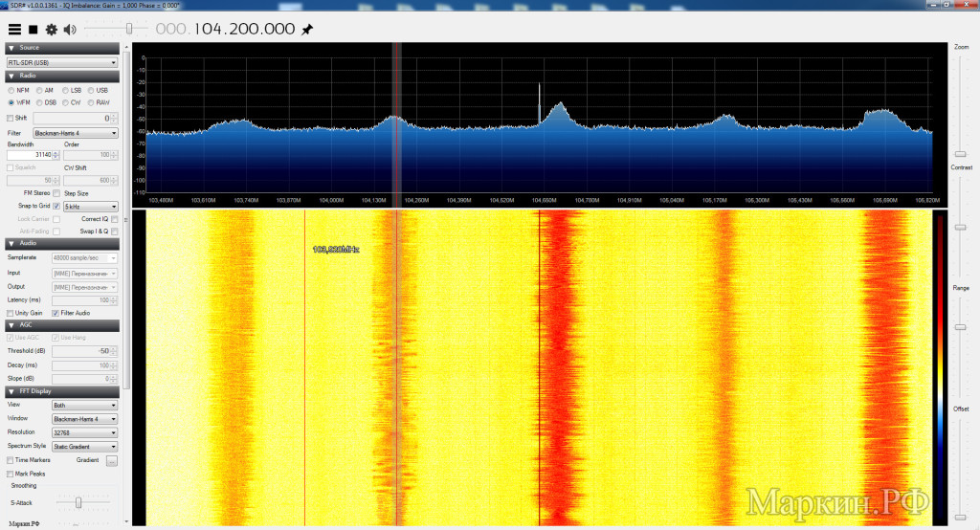The image size is (980, 530).
Task: Select the NFM radio mode
Action: [11, 90]
